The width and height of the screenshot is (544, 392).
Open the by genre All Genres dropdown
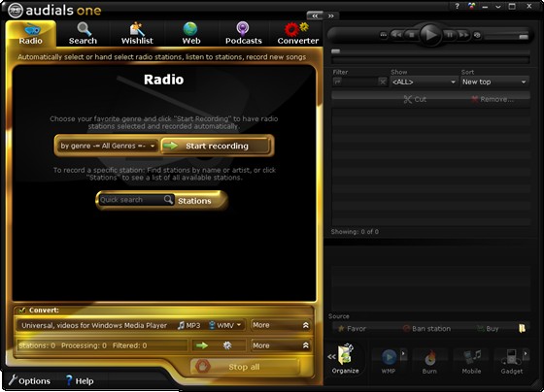108,146
